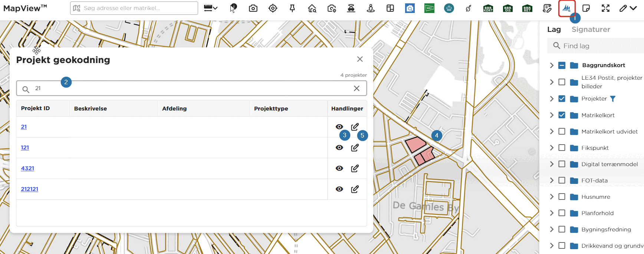The image size is (644, 254).
Task: Uncheck the Matrikelkort layer checkbox
Action: coord(562,115)
